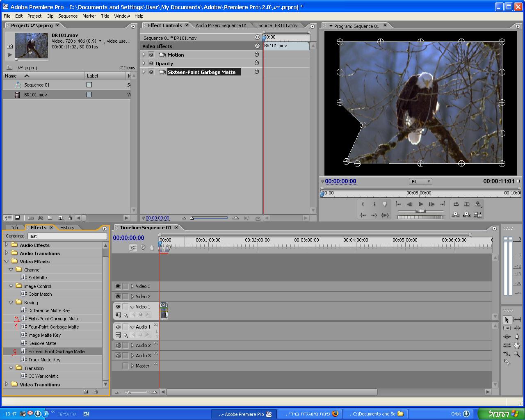
Task: Open the Sequence menu
Action: [68, 16]
